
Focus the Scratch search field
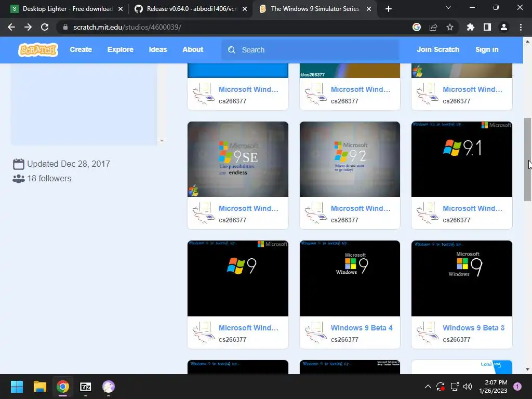(x=310, y=50)
